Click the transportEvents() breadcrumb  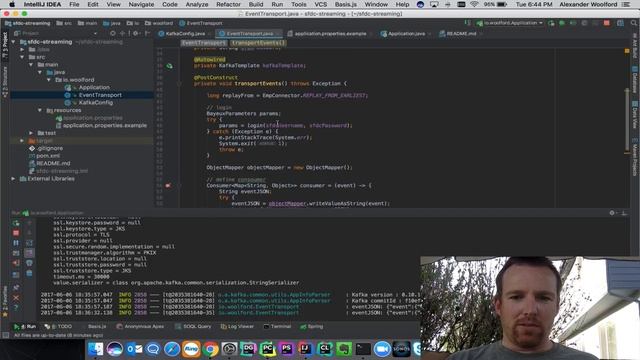coord(258,43)
